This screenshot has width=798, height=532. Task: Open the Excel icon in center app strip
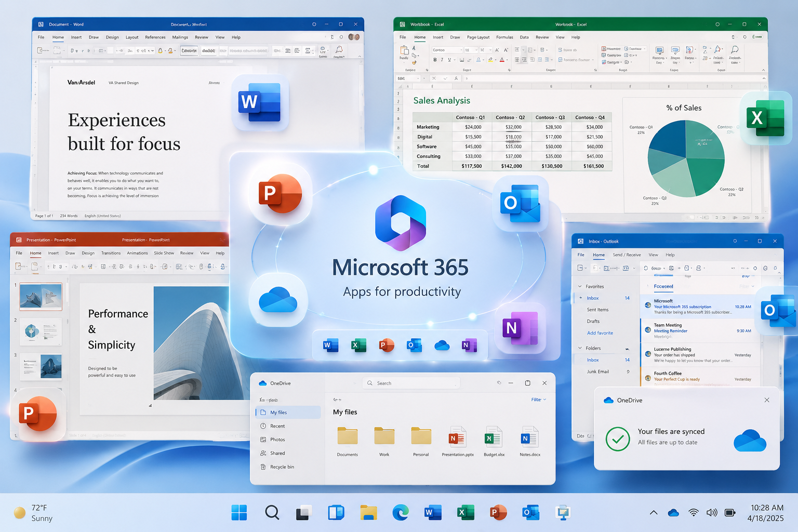358,345
